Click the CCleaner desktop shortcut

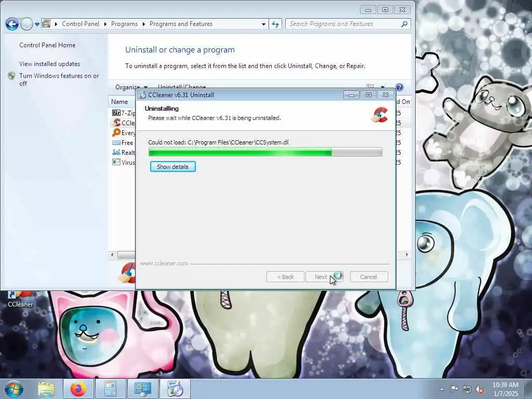(20, 299)
